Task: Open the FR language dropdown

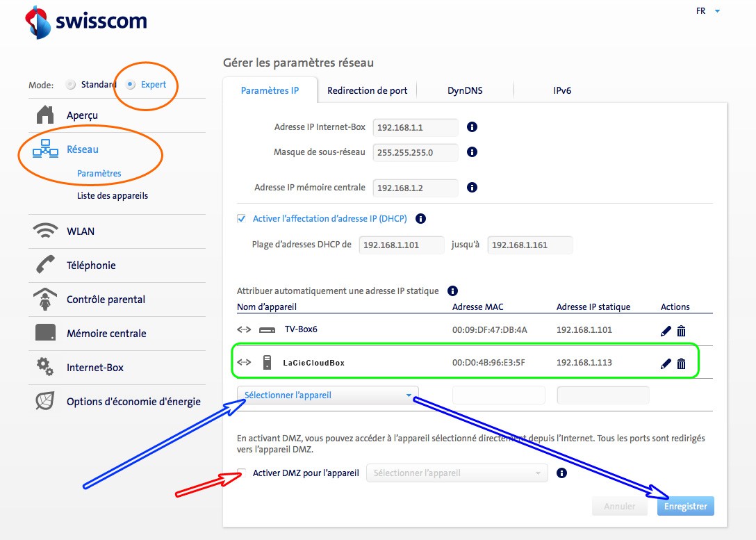Action: (x=708, y=11)
